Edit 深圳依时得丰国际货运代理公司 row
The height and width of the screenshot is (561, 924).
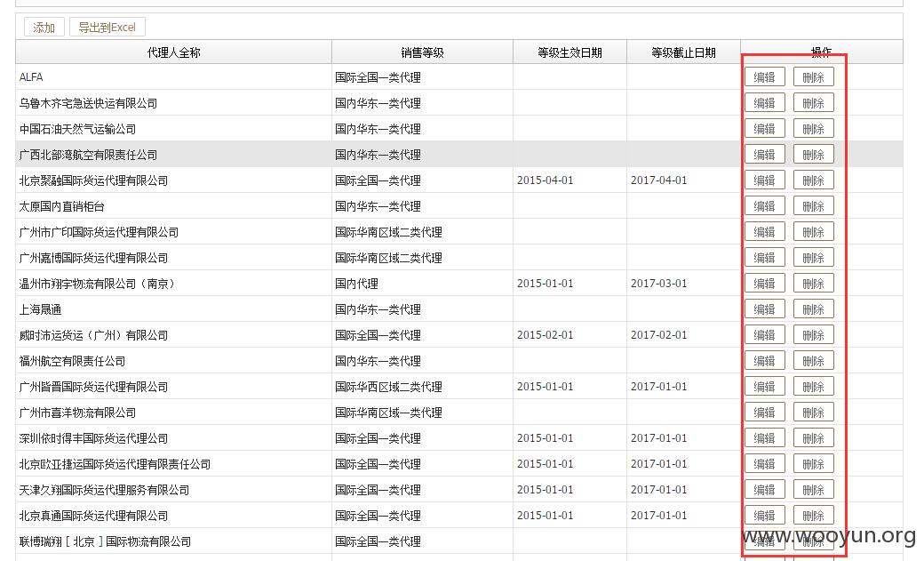click(764, 438)
